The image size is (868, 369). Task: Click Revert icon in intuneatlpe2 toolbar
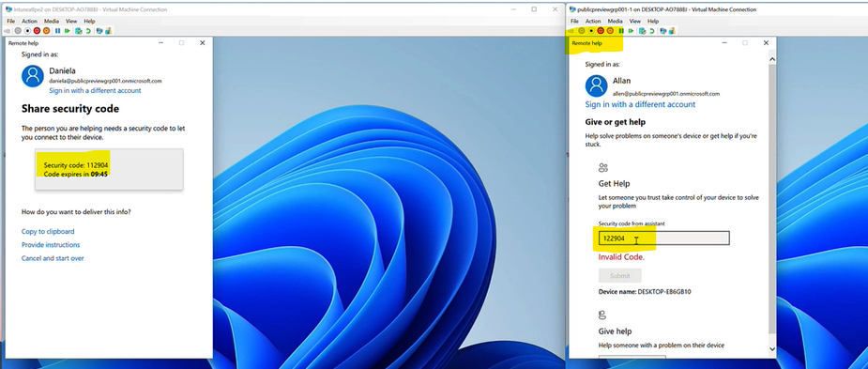point(88,31)
